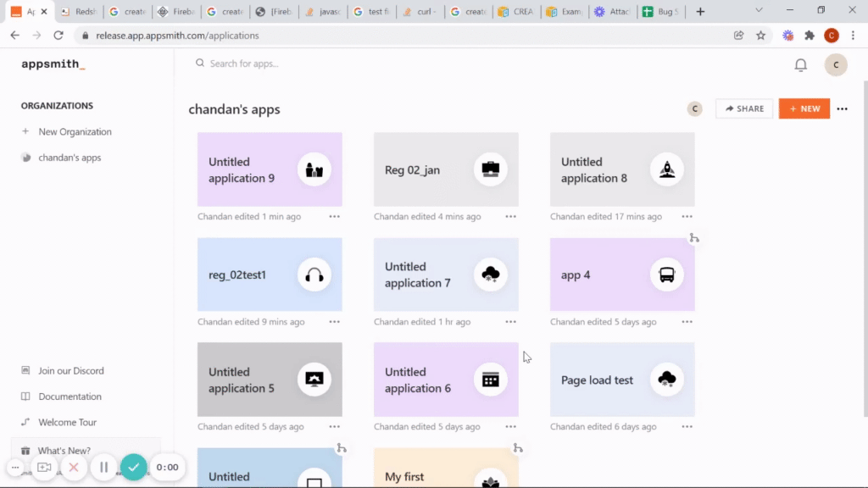The image size is (868, 488).
Task: Click git branch icon above My first card
Action: point(518,448)
